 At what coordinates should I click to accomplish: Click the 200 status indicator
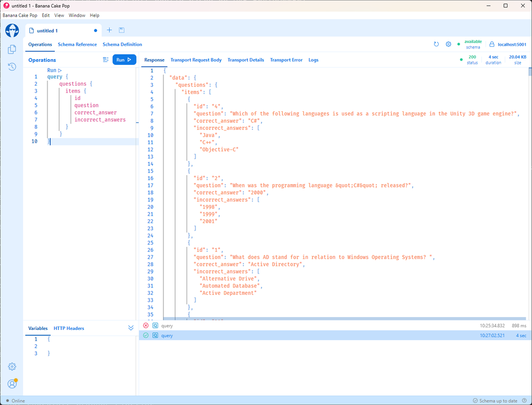point(472,60)
